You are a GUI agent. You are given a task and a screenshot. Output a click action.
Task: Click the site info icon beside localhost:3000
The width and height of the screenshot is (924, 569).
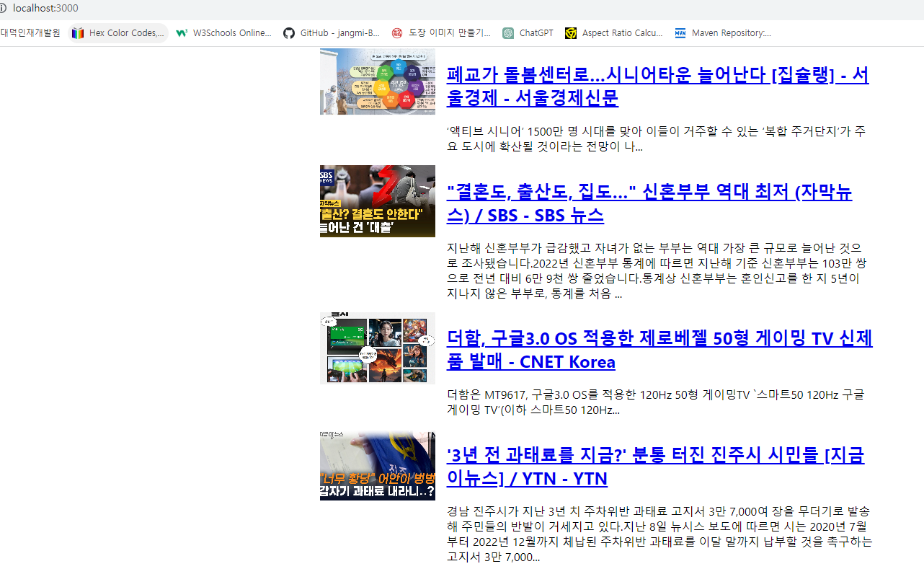click(x=3, y=8)
